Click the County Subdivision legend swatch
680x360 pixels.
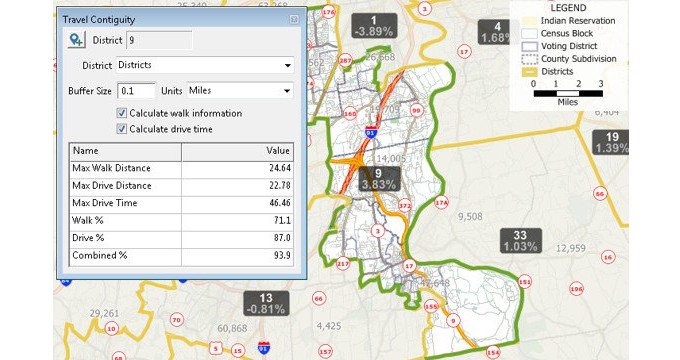click(x=529, y=59)
